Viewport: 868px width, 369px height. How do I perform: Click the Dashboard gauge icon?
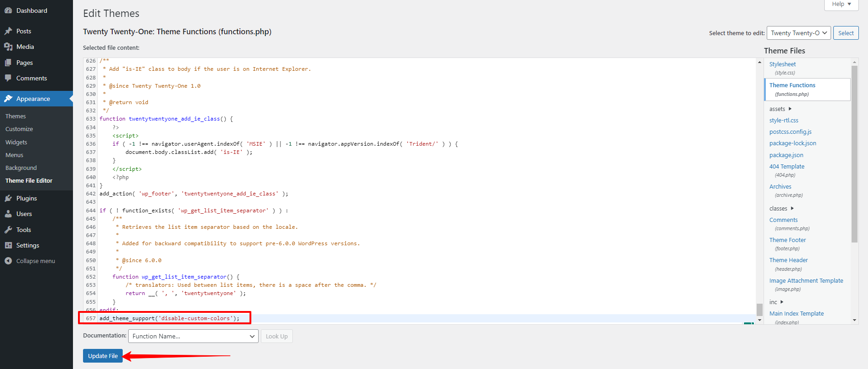click(8, 11)
